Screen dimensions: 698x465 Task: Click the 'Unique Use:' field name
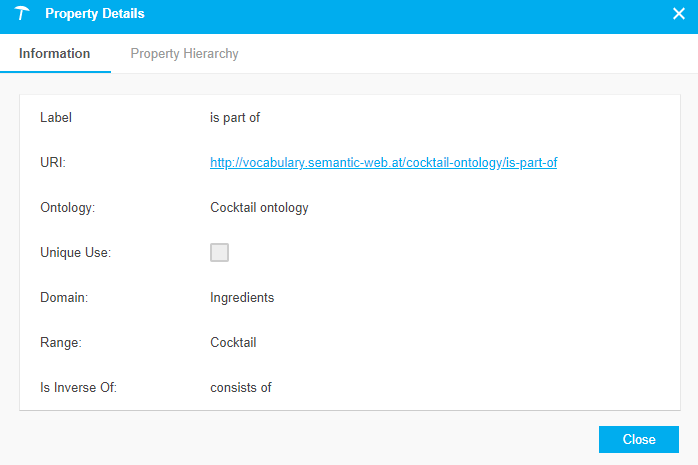point(75,253)
